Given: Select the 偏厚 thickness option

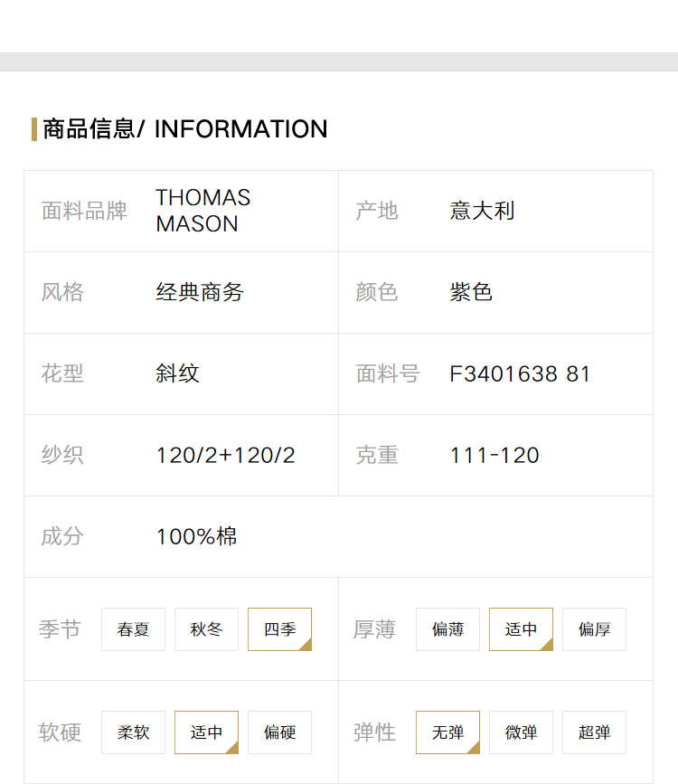Looking at the screenshot, I should click(x=594, y=629).
